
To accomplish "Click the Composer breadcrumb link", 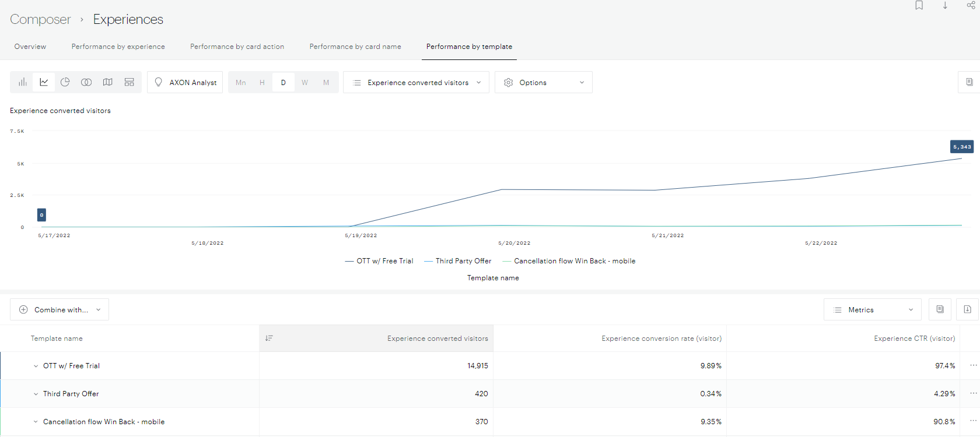I will click(x=40, y=19).
